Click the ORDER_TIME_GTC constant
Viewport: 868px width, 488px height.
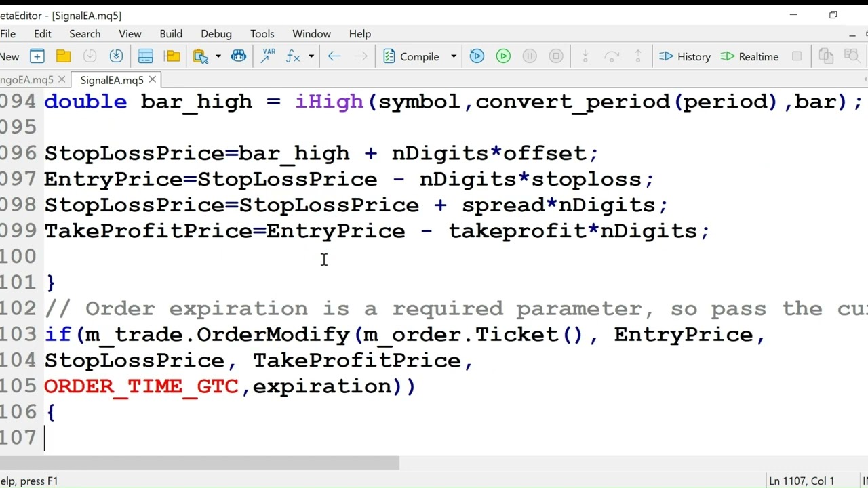[141, 386]
